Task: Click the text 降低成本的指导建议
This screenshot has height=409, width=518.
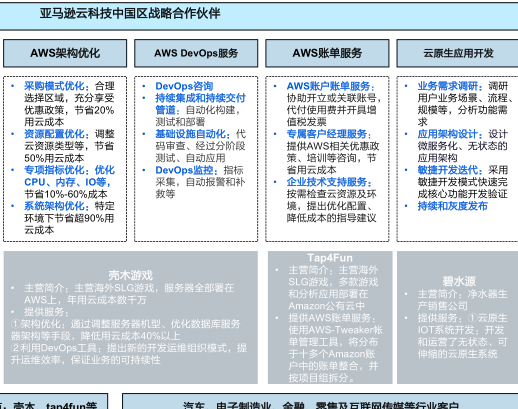Action: click(331, 218)
